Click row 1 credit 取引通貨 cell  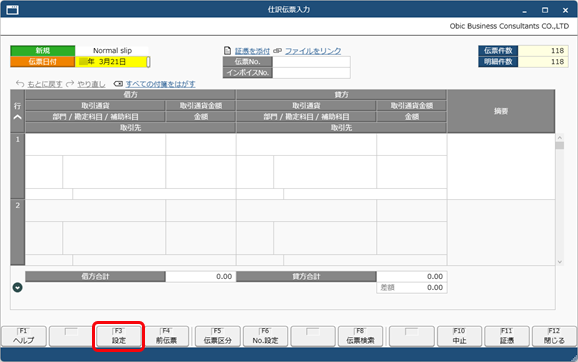pos(306,145)
